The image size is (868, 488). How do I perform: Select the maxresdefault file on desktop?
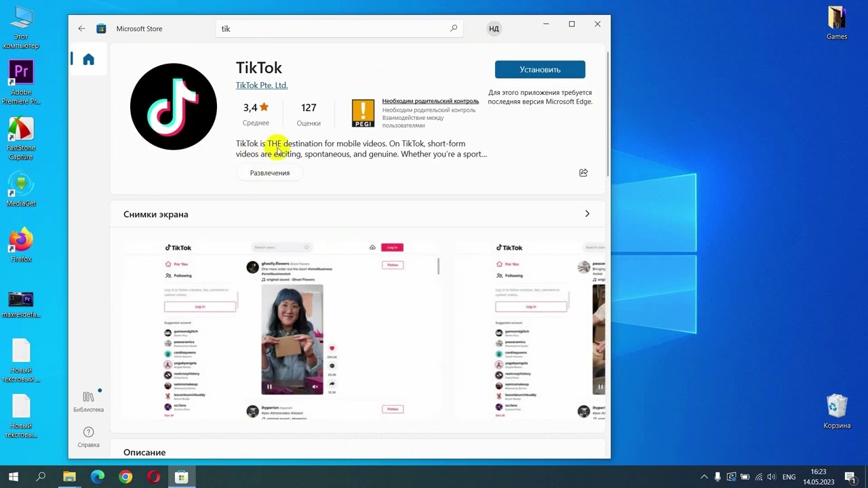click(21, 304)
